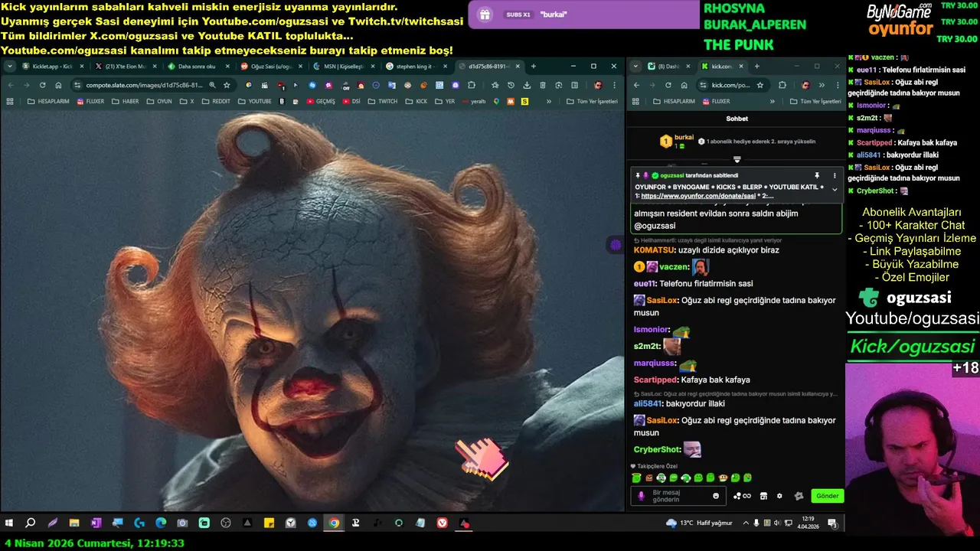Image resolution: width=980 pixels, height=551 pixels.
Task: Open more toolbar items chevron in Kick window
Action: click(822, 85)
